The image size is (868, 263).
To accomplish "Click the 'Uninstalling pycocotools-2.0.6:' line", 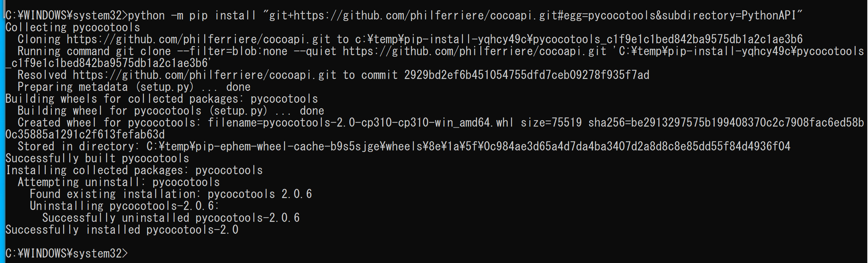I will tap(125, 206).
